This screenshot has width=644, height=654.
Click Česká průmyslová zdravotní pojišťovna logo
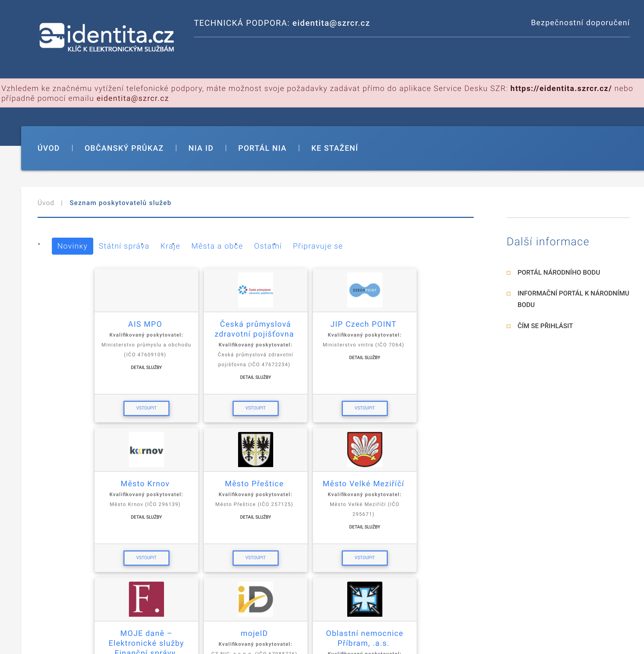click(x=255, y=290)
